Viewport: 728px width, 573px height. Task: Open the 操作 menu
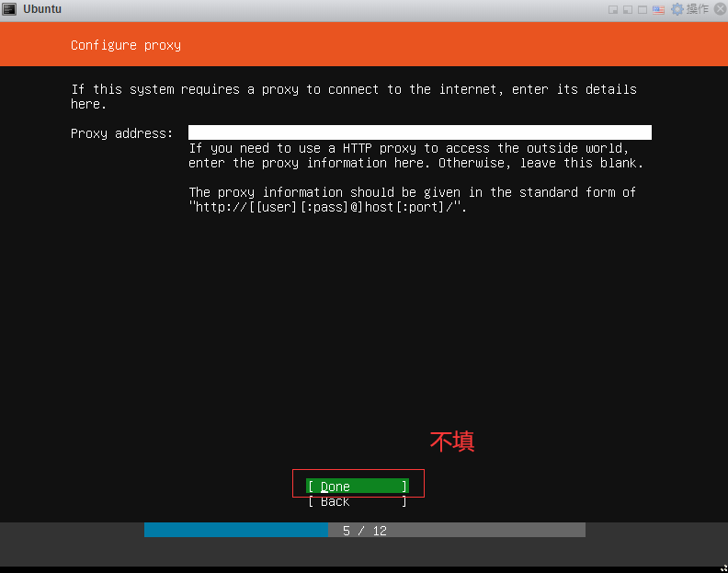pyautogui.click(x=698, y=9)
